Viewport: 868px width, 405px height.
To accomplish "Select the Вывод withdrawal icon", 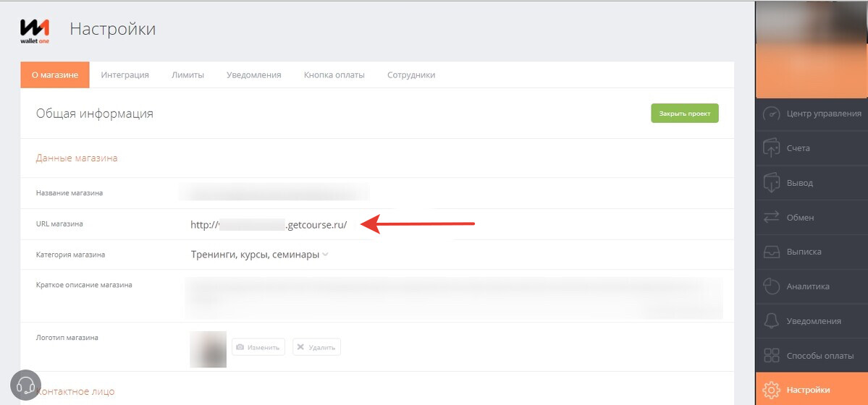I will pyautogui.click(x=772, y=183).
